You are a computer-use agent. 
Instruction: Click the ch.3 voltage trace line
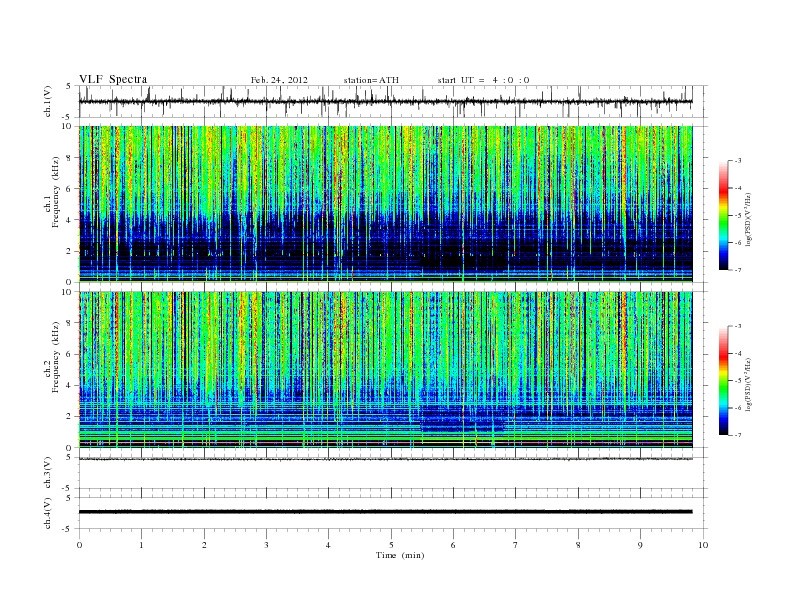pyautogui.click(x=385, y=459)
